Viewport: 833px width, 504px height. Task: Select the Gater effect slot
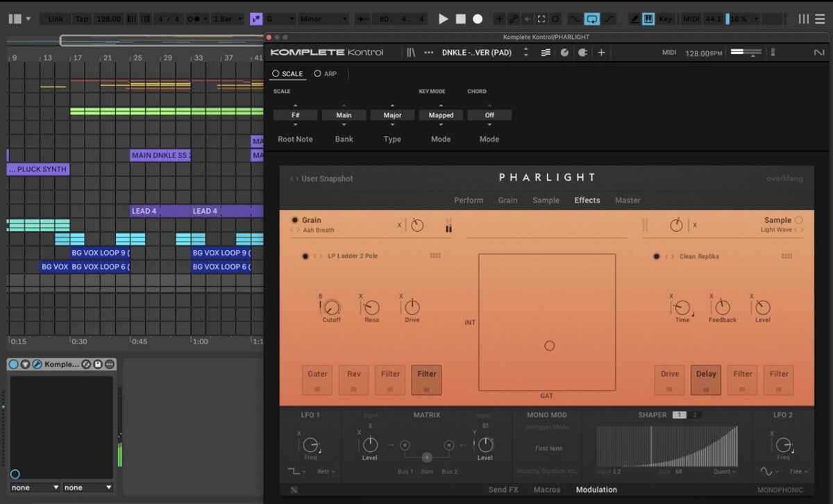317,380
